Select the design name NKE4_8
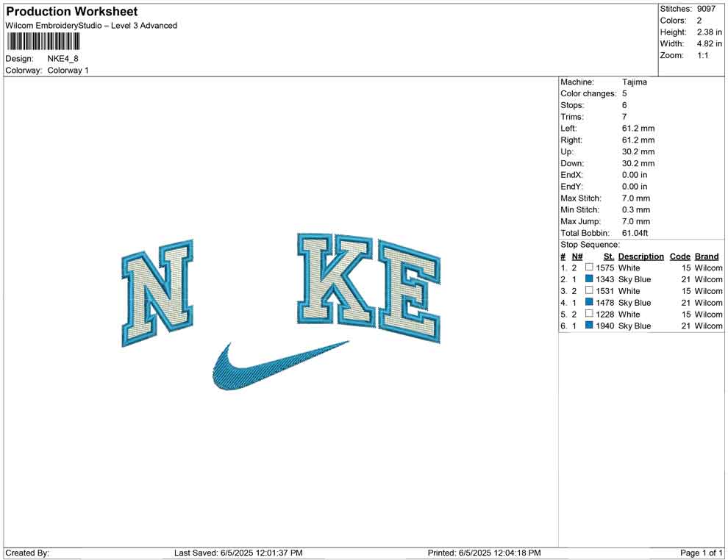This screenshot has width=728, height=560. (x=63, y=59)
